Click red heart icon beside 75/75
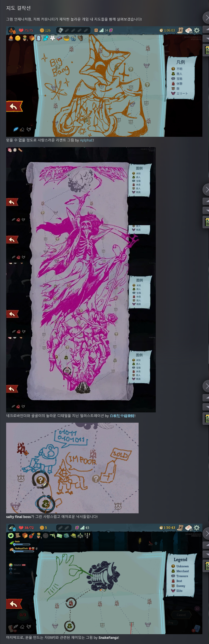Screen dimensions: 209x644 (x=21, y=30)
